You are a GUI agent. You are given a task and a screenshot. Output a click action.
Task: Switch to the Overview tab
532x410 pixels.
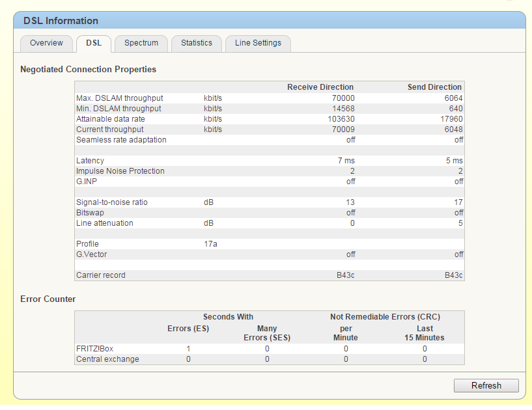pyautogui.click(x=46, y=43)
